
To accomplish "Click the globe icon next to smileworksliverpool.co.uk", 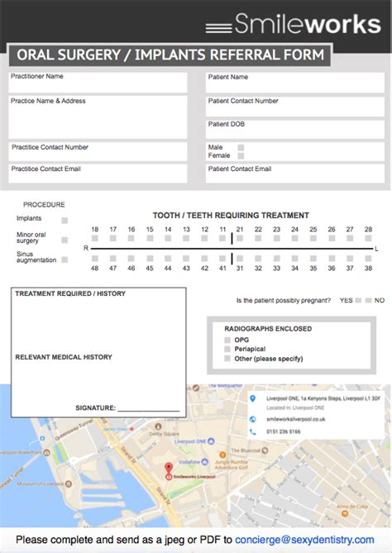I will [x=252, y=419].
